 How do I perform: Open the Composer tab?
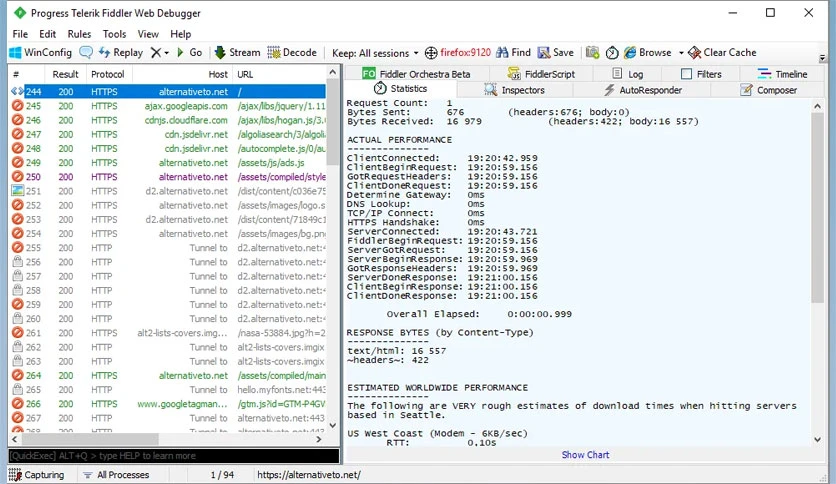768,90
